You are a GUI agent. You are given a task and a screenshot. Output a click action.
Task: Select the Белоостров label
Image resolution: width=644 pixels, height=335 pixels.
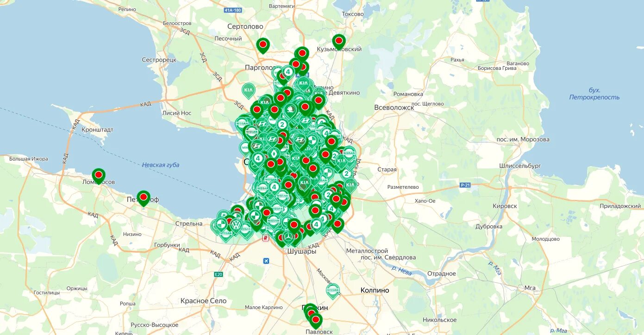177,23
